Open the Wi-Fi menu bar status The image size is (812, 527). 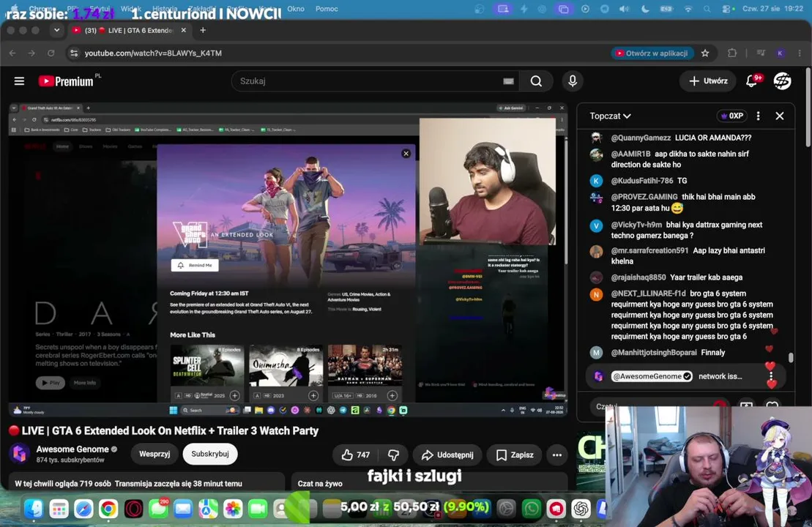click(x=688, y=9)
